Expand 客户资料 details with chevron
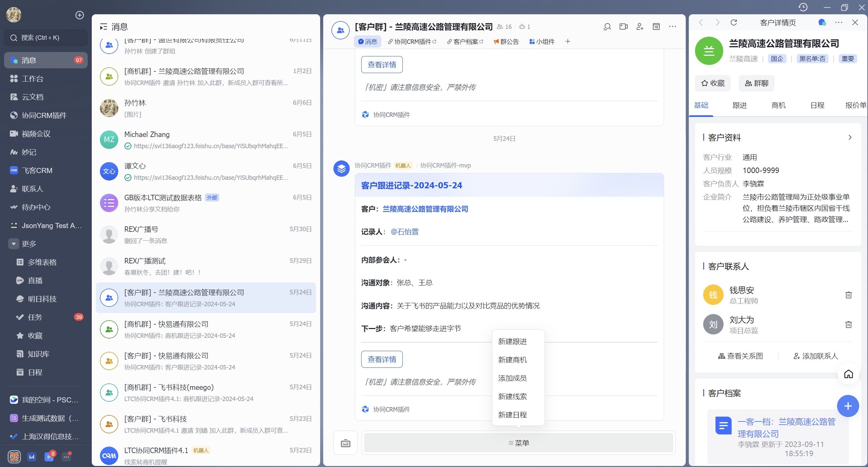 pos(850,137)
